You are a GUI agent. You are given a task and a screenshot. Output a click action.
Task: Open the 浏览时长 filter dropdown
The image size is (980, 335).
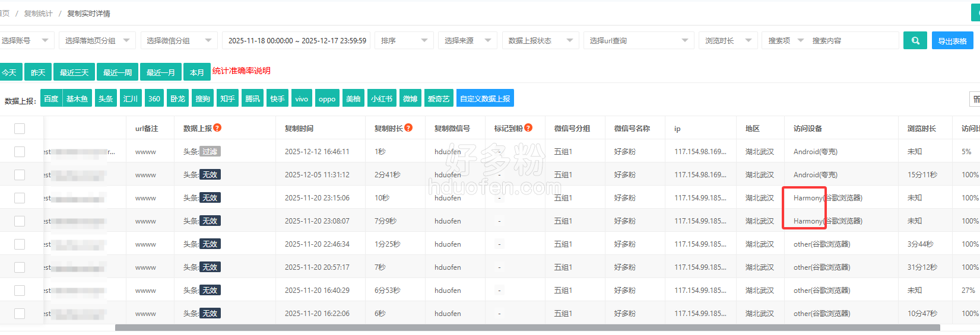pyautogui.click(x=727, y=41)
